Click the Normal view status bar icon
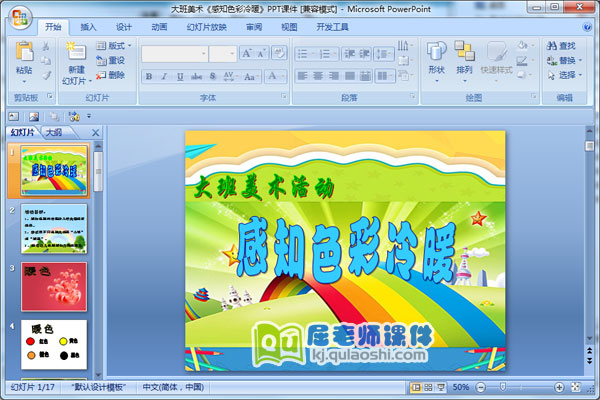This screenshot has width=600, height=400. coord(416,387)
